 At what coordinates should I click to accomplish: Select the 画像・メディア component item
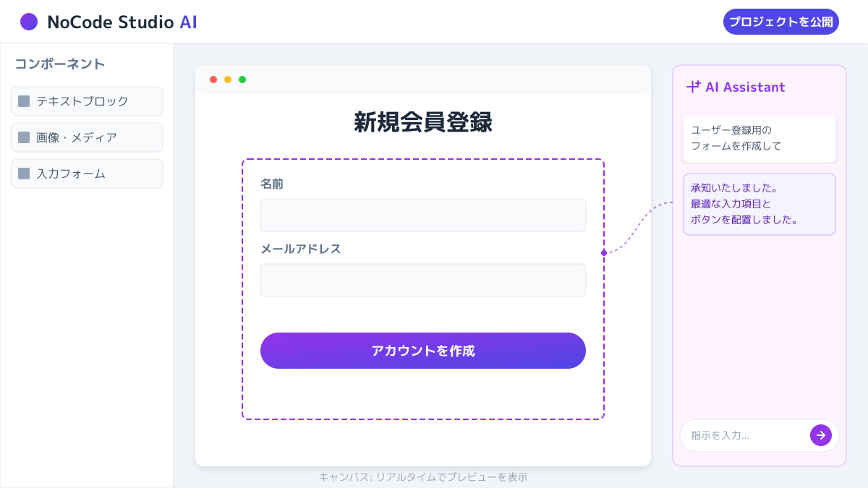[x=87, y=137]
